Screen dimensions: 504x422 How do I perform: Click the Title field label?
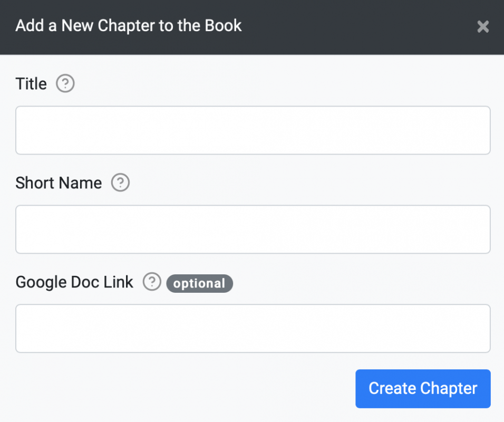point(31,84)
